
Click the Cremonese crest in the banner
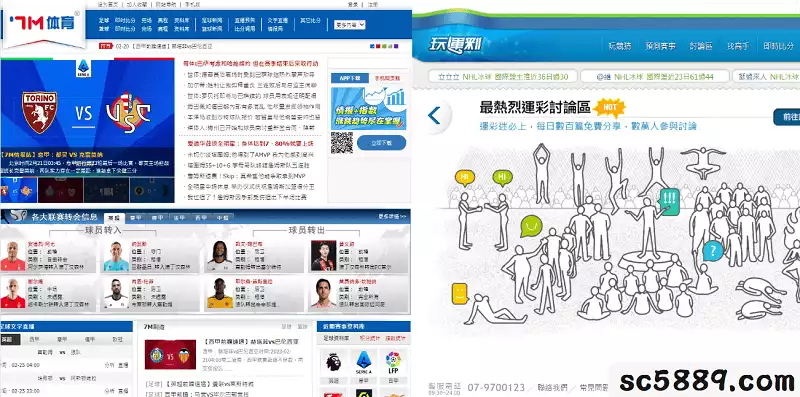tap(129, 113)
